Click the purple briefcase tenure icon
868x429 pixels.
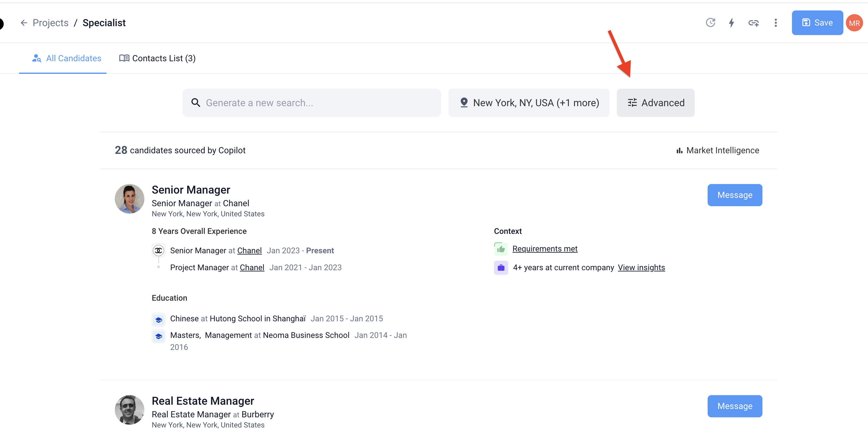click(501, 267)
